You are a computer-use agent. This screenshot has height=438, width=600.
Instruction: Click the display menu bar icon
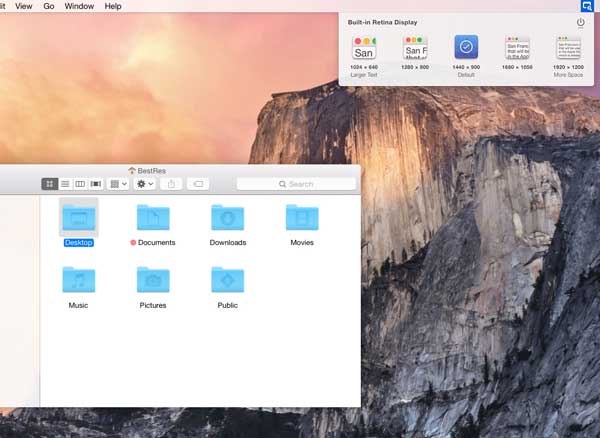[587, 6]
